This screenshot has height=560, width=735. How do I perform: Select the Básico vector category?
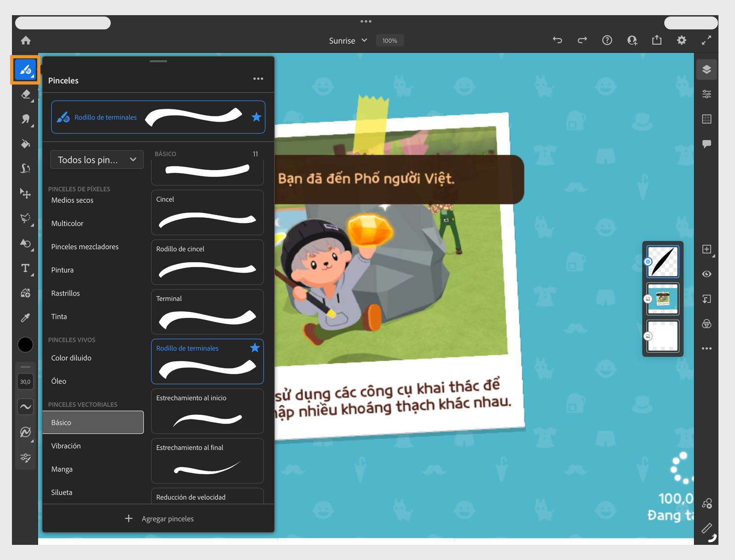click(93, 422)
